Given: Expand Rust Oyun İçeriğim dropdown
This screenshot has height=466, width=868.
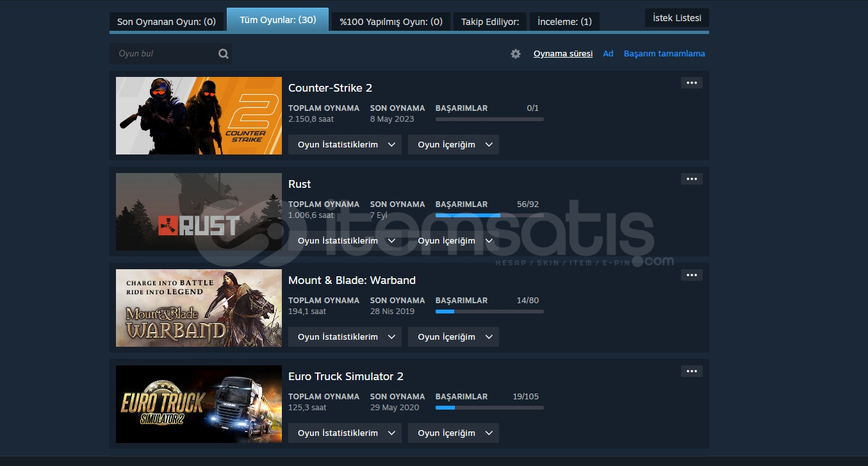Looking at the screenshot, I should click(454, 241).
